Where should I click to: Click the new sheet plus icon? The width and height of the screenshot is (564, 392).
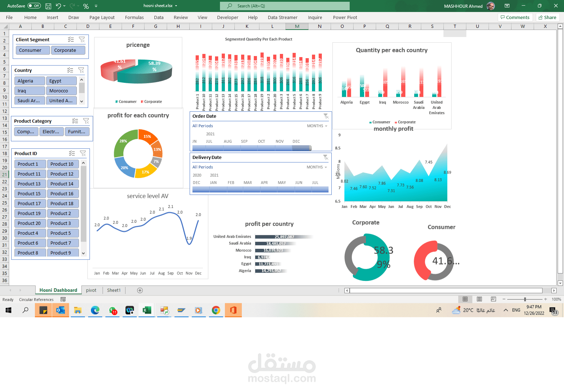pyautogui.click(x=140, y=290)
